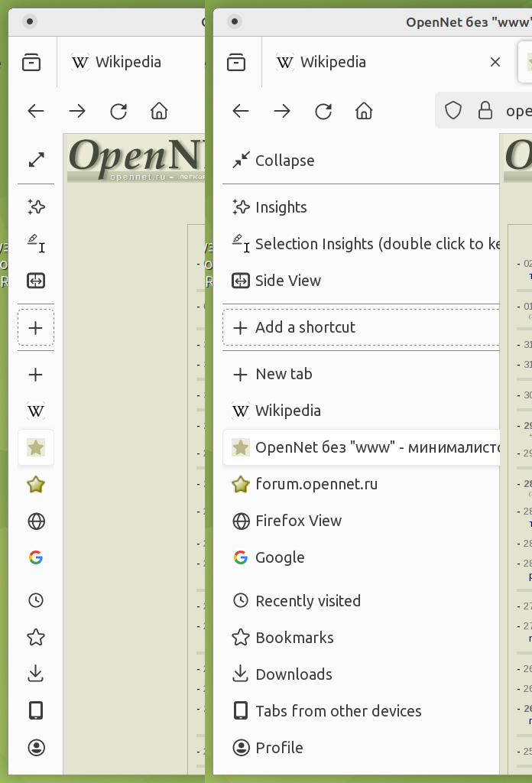
Task: Open Firefox View in the expanded sidebar
Action: click(297, 521)
